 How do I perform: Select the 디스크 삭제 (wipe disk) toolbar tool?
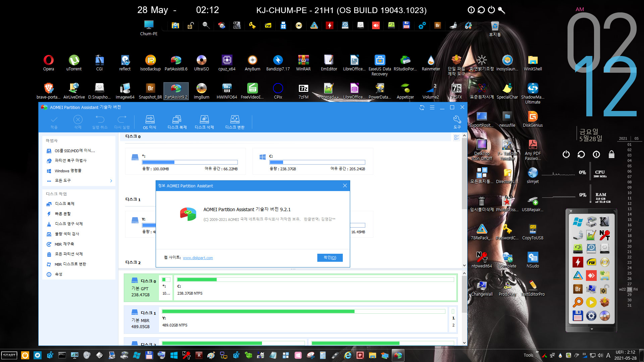click(204, 122)
